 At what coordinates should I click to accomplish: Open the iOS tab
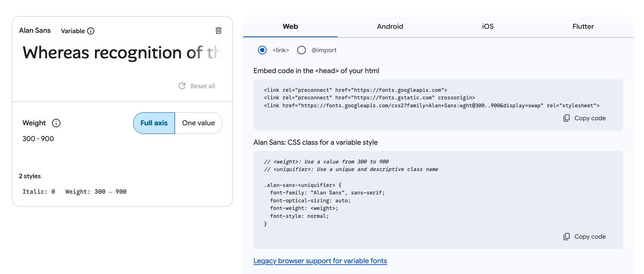[488, 27]
